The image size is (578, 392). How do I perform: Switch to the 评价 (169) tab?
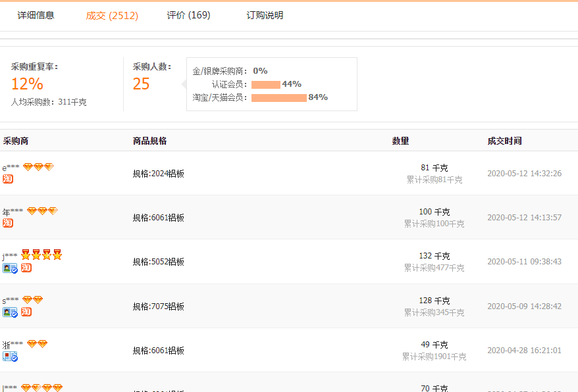tap(188, 16)
